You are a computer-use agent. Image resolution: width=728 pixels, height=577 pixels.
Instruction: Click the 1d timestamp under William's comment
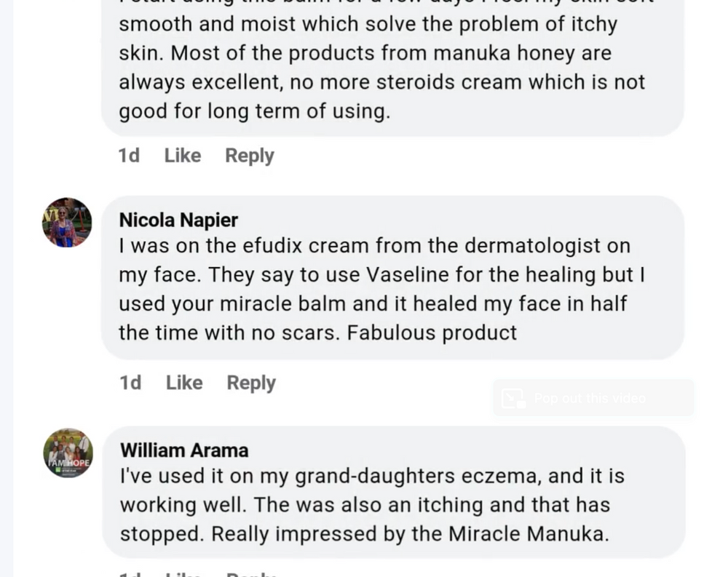coord(130,573)
